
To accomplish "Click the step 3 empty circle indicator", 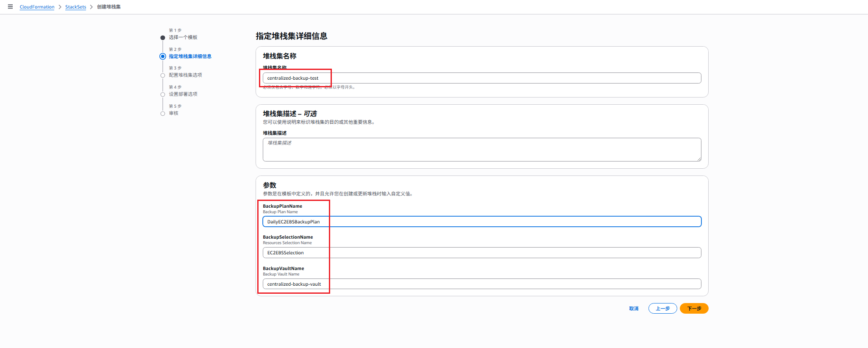I will [163, 75].
